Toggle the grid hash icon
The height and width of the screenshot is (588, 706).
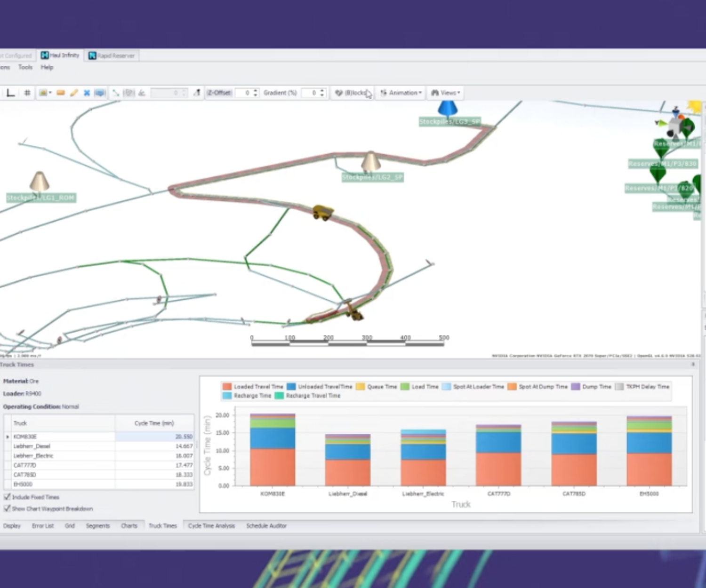click(x=27, y=93)
